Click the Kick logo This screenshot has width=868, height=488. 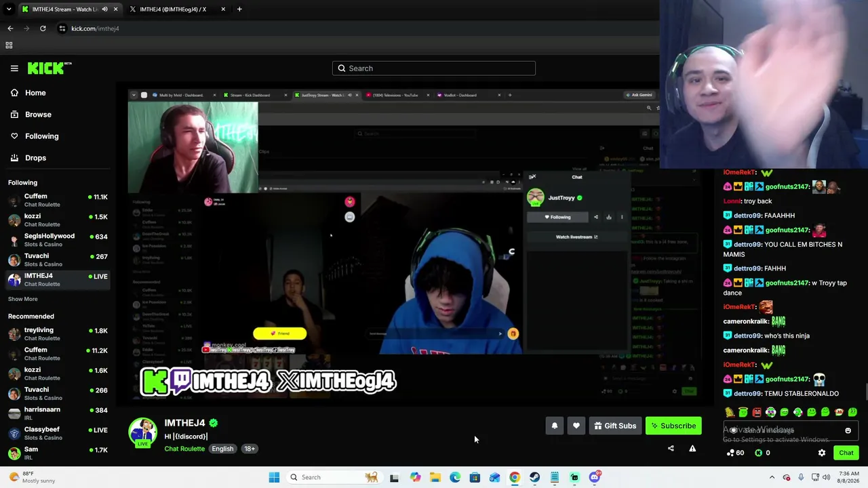[x=50, y=68]
